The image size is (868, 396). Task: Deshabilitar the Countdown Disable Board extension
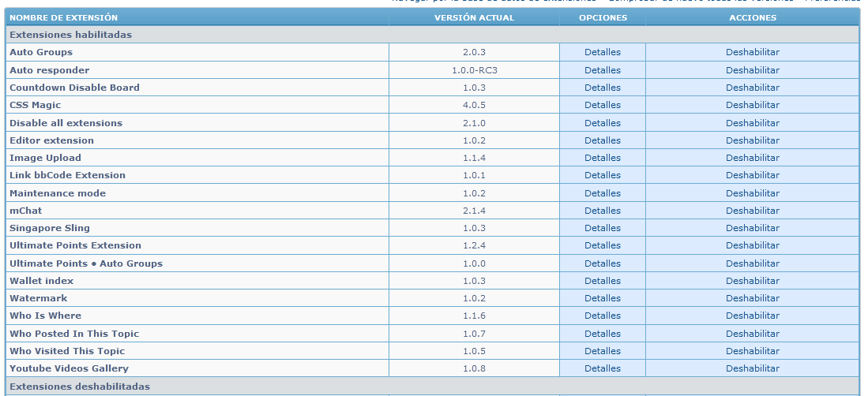(x=753, y=88)
